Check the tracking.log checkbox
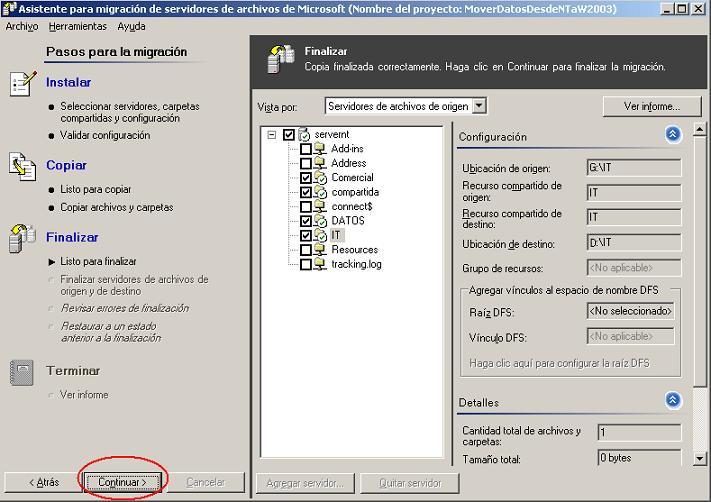This screenshot has width=711, height=502. [306, 264]
